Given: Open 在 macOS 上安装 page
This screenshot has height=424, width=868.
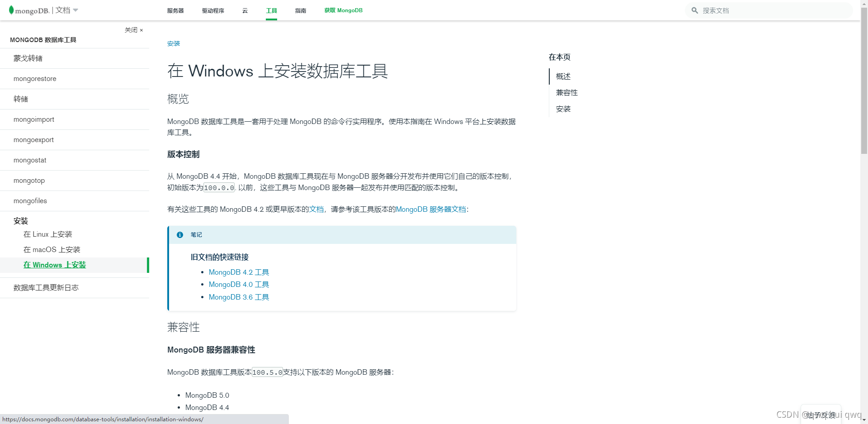Looking at the screenshot, I should click(52, 250).
